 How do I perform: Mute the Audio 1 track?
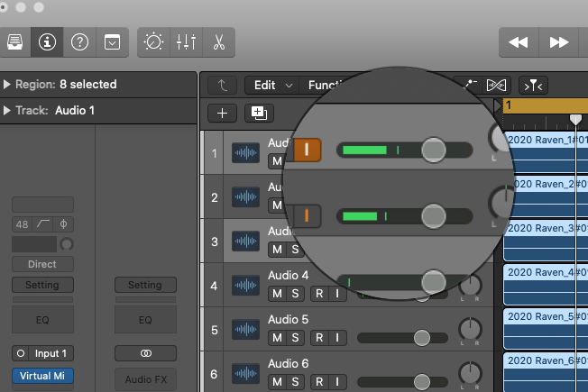click(277, 161)
